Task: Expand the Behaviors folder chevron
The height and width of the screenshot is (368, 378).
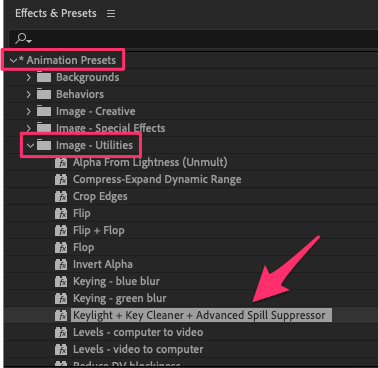Action: (29, 94)
